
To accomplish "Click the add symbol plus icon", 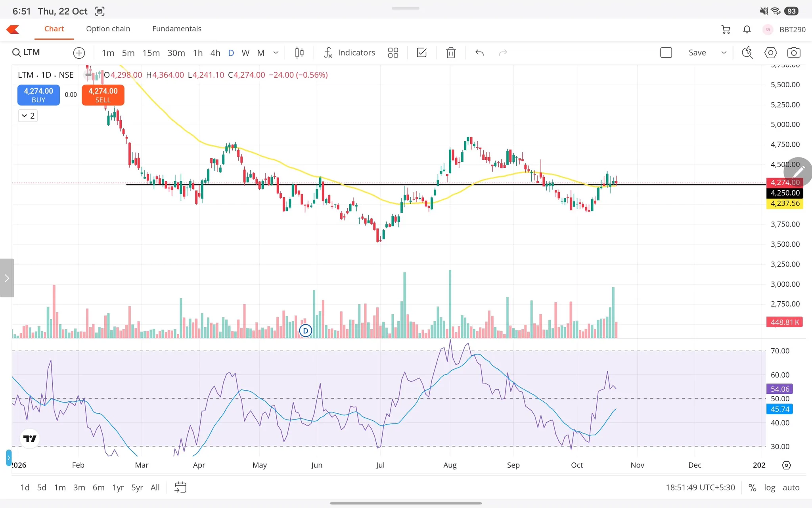I will (x=79, y=53).
